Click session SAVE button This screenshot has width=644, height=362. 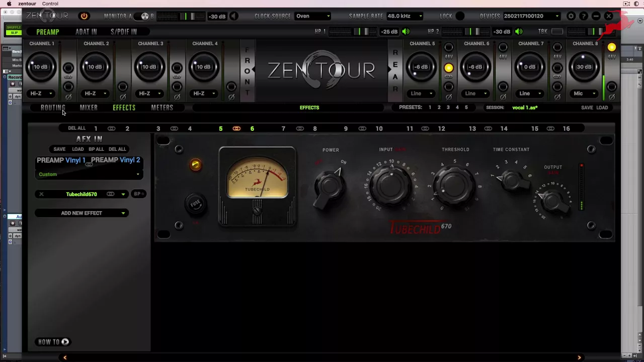(587, 108)
